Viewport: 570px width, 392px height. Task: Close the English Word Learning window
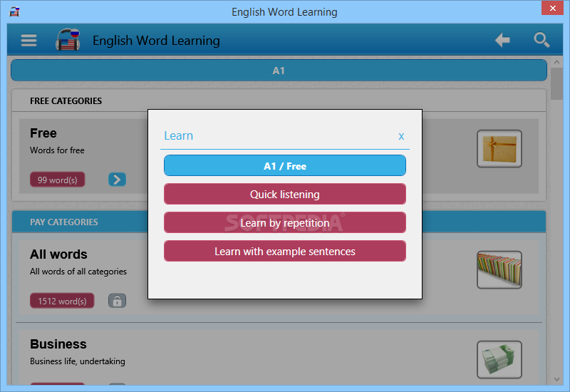tap(552, 8)
